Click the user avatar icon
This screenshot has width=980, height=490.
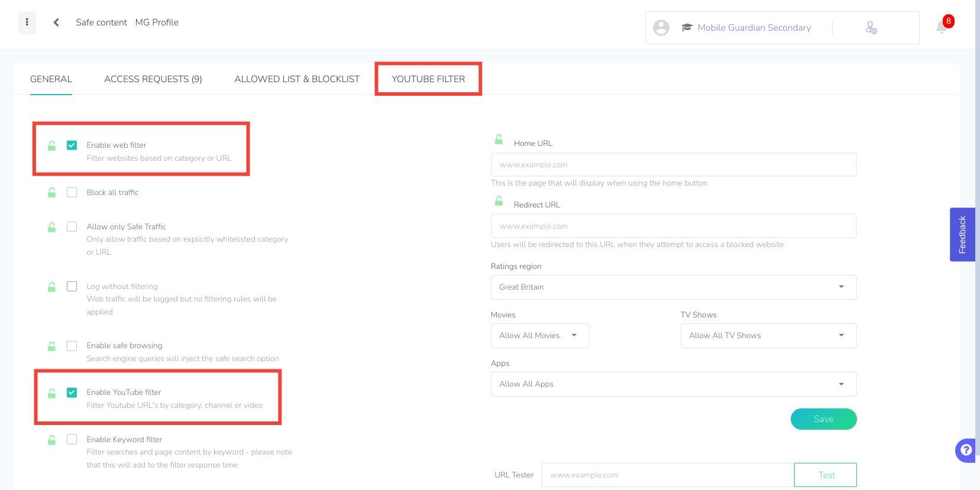click(x=661, y=28)
